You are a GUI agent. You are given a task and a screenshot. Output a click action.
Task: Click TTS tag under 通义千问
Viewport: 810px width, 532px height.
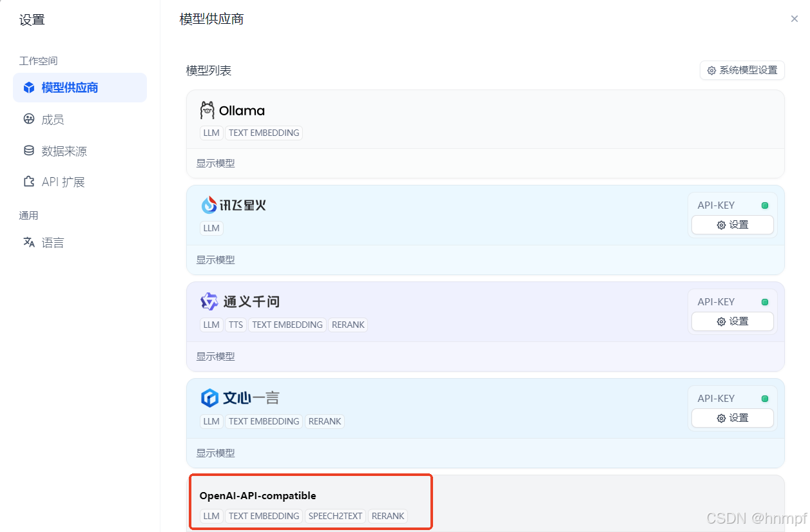[x=236, y=325]
